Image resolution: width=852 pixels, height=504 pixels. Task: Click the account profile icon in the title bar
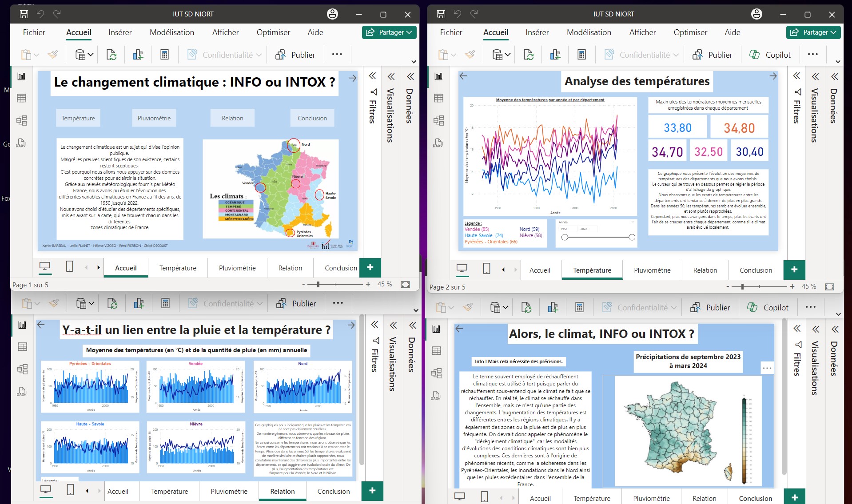[332, 14]
